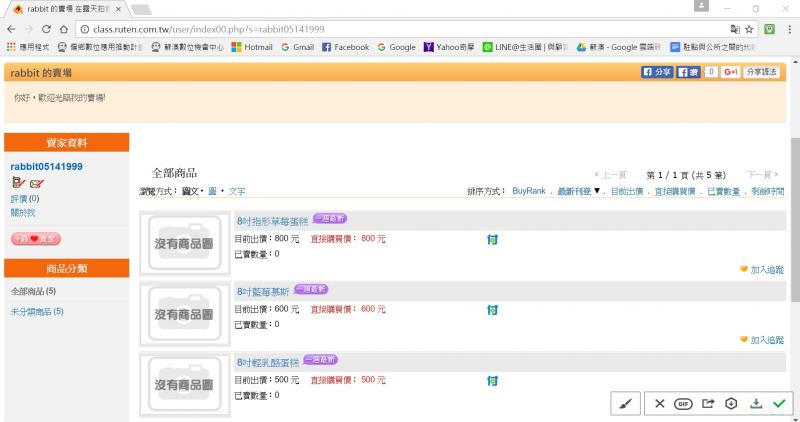Cancel capture with the X icon
800x422 pixels.
[659, 404]
